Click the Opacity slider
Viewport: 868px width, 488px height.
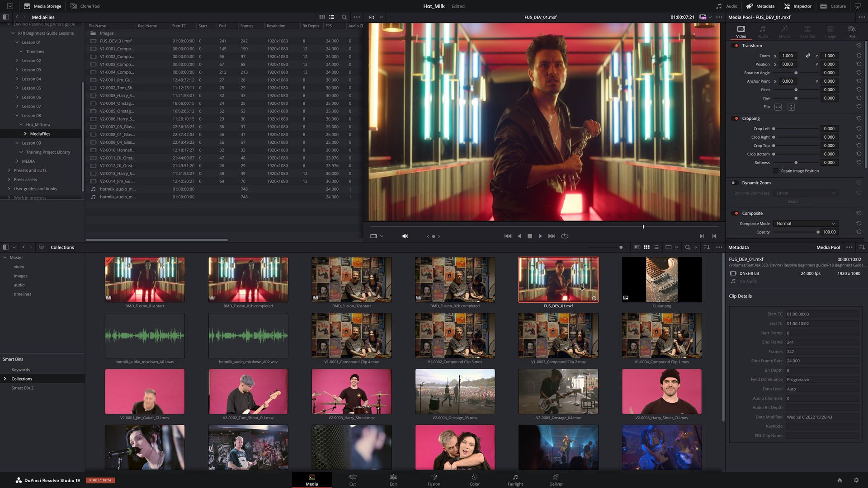coord(817,232)
